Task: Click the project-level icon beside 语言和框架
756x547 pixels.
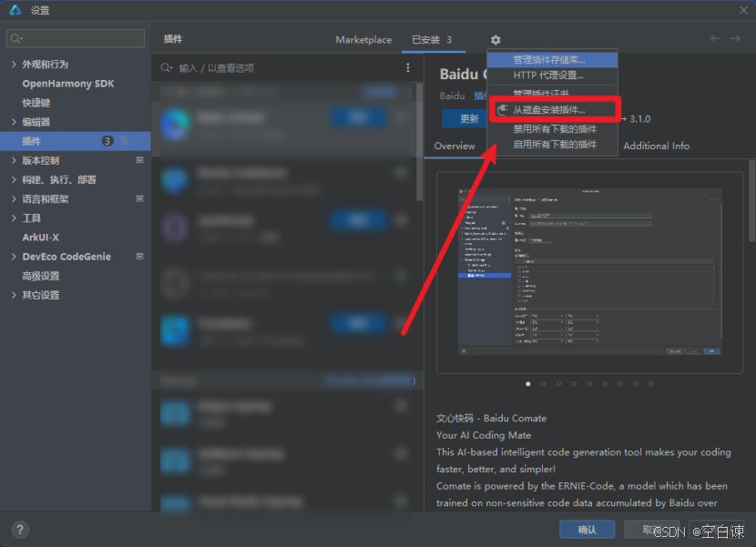Action: pyautogui.click(x=139, y=198)
